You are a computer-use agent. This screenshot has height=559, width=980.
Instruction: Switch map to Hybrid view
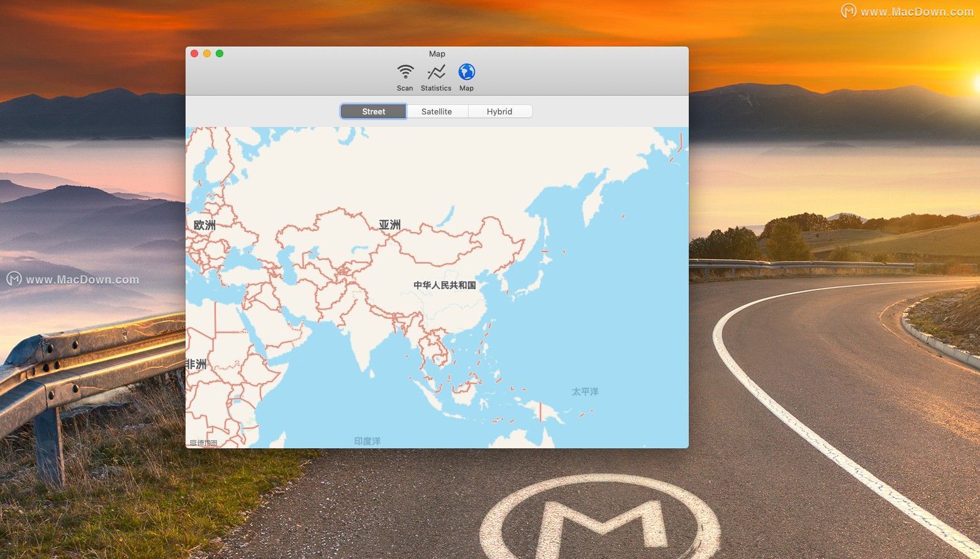(x=499, y=111)
